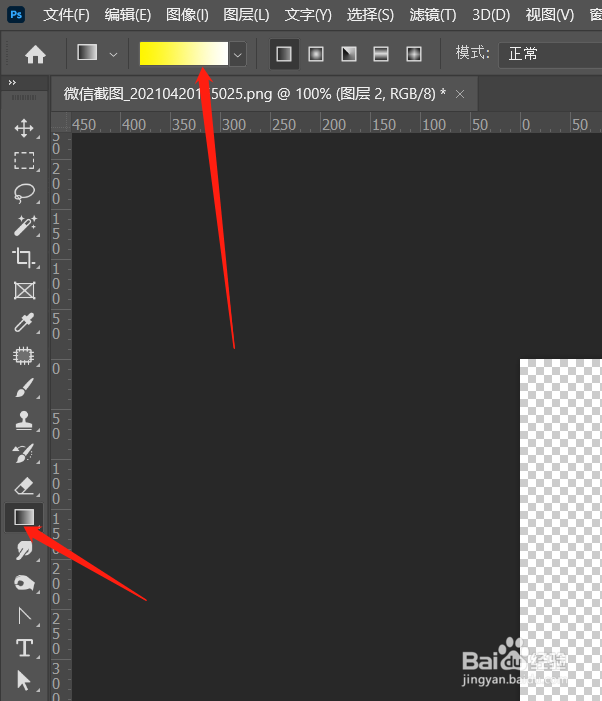The width and height of the screenshot is (602, 701).
Task: Select the Lasso tool
Action: pos(24,193)
